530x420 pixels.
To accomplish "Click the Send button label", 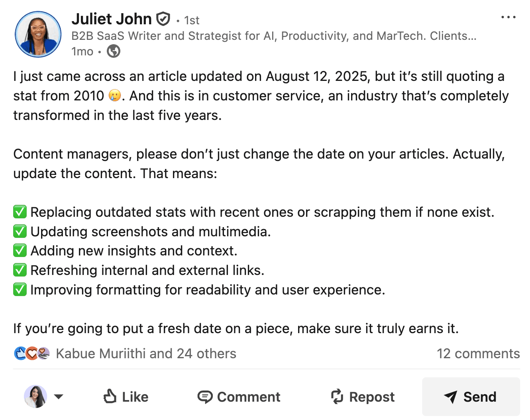I will click(x=480, y=397).
